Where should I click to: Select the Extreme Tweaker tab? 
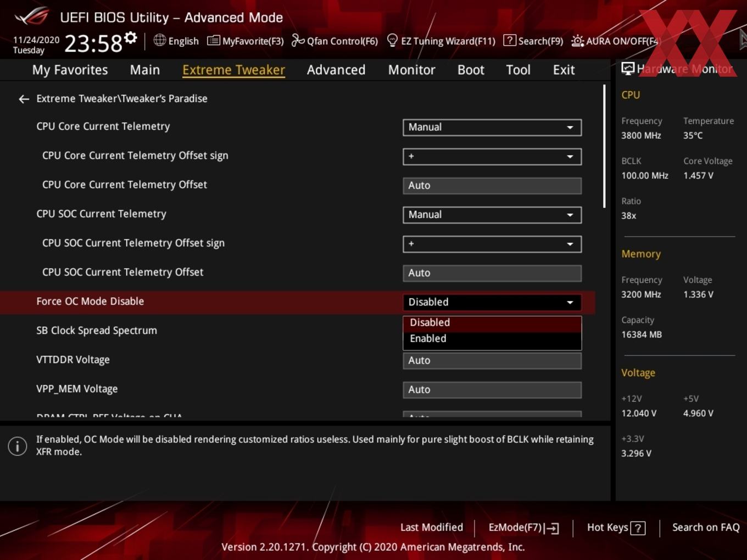coord(233,70)
